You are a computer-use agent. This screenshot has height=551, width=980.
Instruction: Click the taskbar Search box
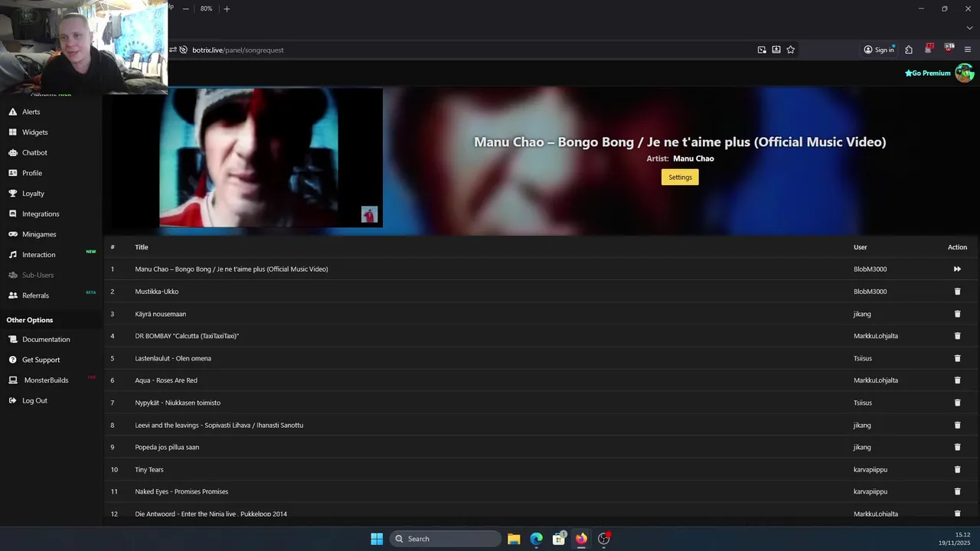tap(446, 539)
